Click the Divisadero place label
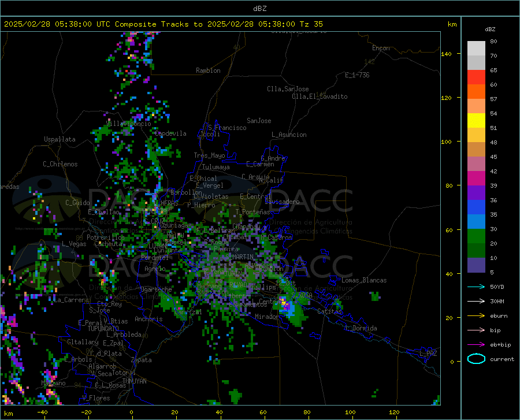The width and height of the screenshot is (520, 420). coord(282,202)
